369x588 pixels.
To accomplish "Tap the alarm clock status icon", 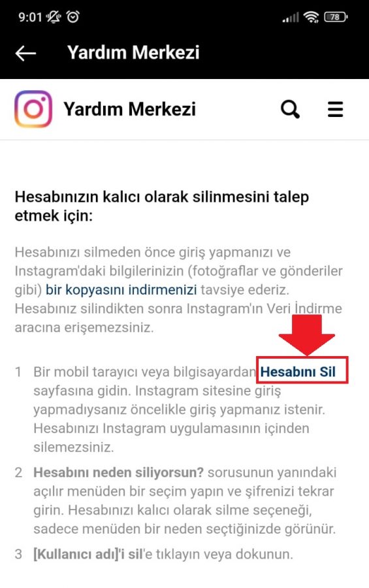I will click(72, 16).
